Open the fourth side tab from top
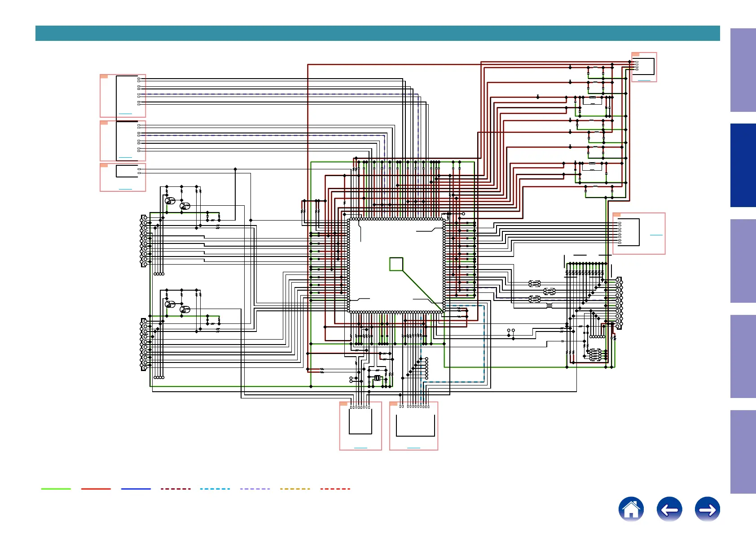Viewport: 756px width, 535px height. 743,356
